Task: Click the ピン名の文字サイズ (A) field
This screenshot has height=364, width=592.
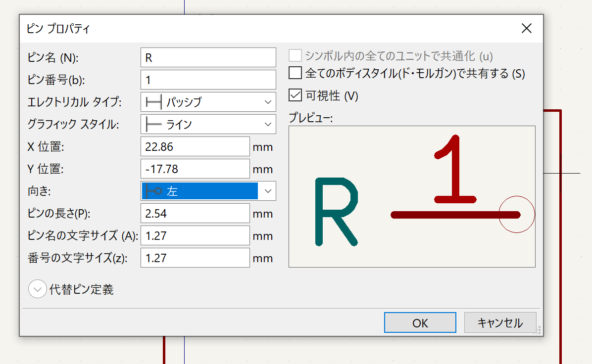Action: coord(195,235)
